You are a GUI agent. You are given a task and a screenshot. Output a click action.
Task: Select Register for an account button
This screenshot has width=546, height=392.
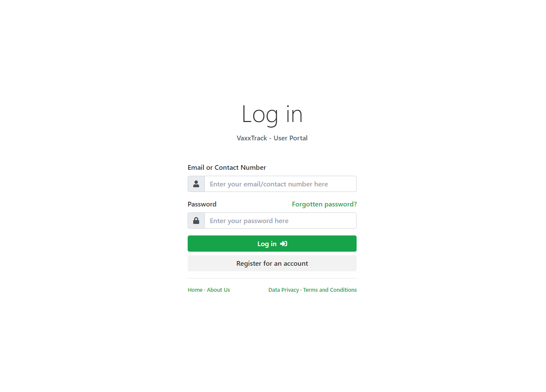click(272, 263)
